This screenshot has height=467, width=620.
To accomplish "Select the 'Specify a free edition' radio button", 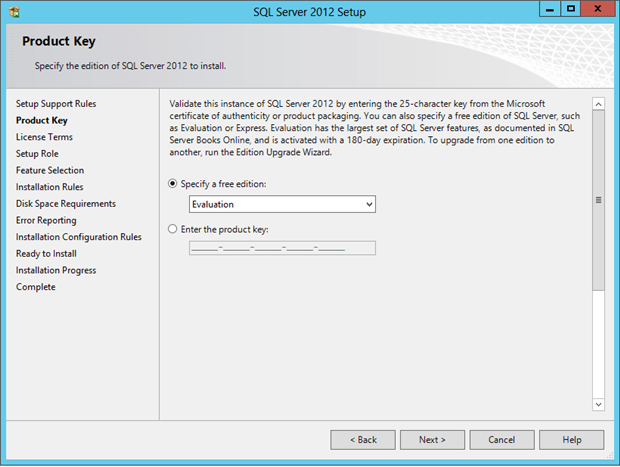I will tap(172, 184).
